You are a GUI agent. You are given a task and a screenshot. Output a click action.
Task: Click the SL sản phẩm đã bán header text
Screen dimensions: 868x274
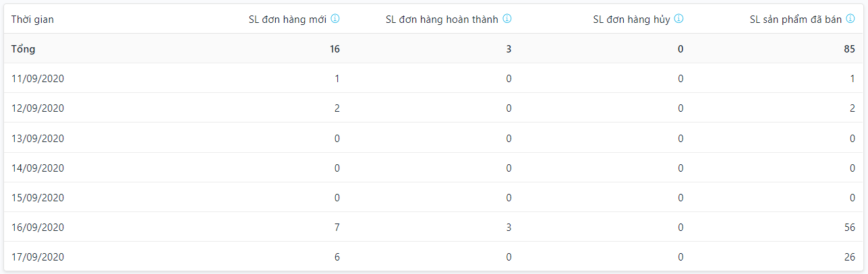796,20
